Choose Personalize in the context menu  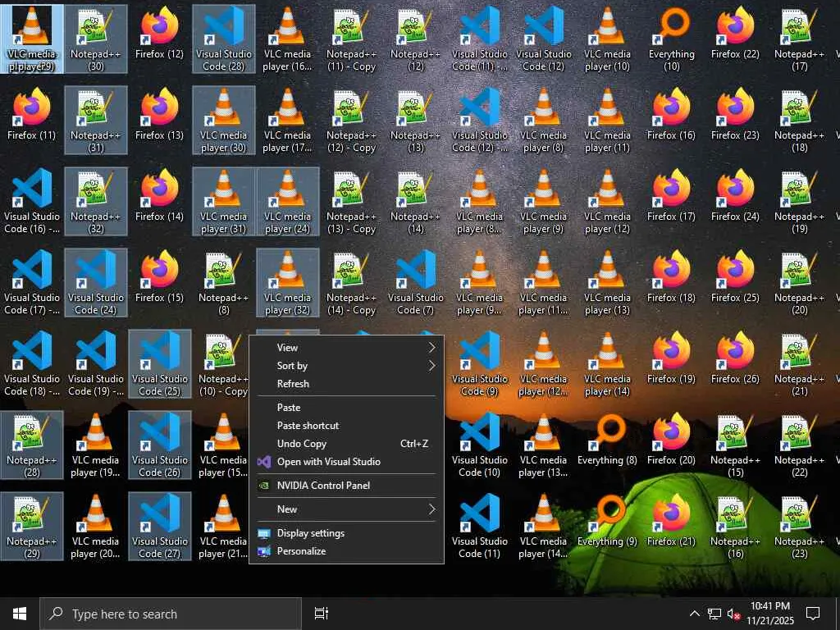(347, 551)
